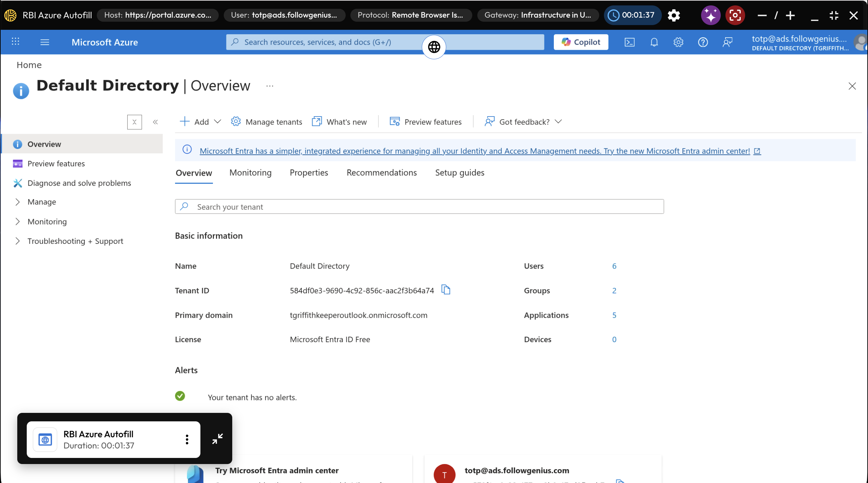Image resolution: width=868 pixels, height=483 pixels.
Task: Click the red screen capture icon
Action: click(735, 15)
